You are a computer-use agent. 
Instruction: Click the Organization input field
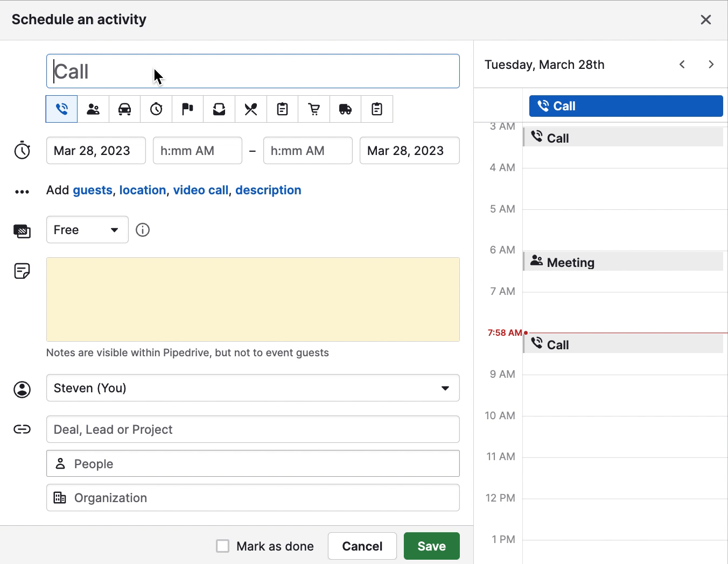click(253, 498)
